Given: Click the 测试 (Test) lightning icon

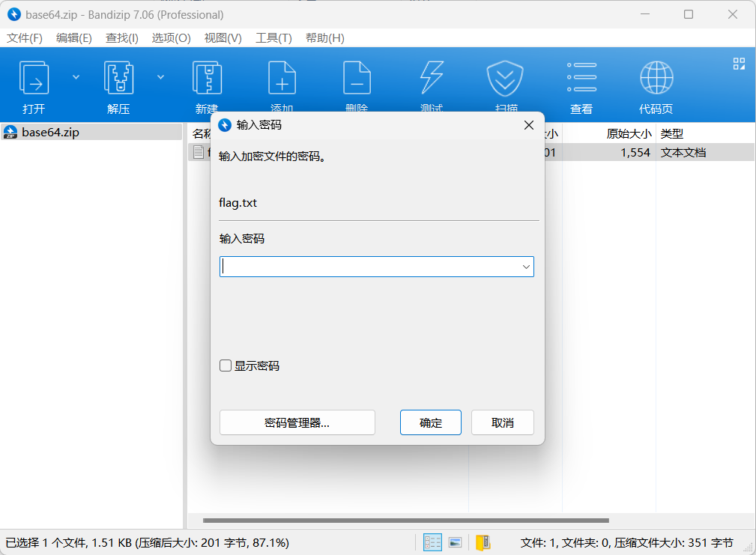Looking at the screenshot, I should point(432,78).
